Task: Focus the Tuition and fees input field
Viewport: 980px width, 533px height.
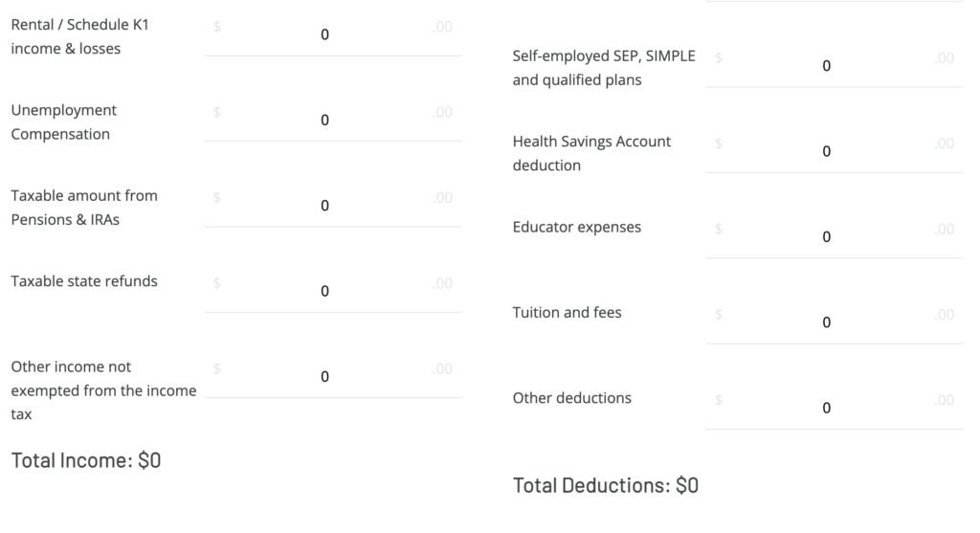Action: pyautogui.click(x=827, y=322)
